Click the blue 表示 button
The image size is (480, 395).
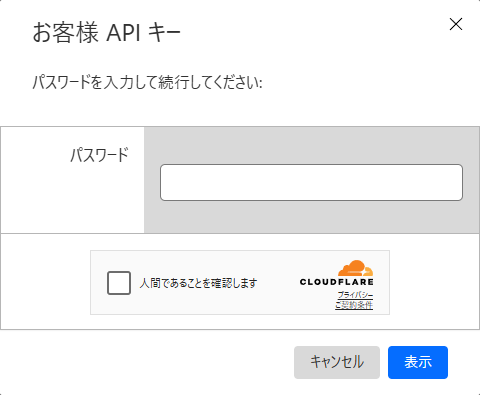click(418, 362)
